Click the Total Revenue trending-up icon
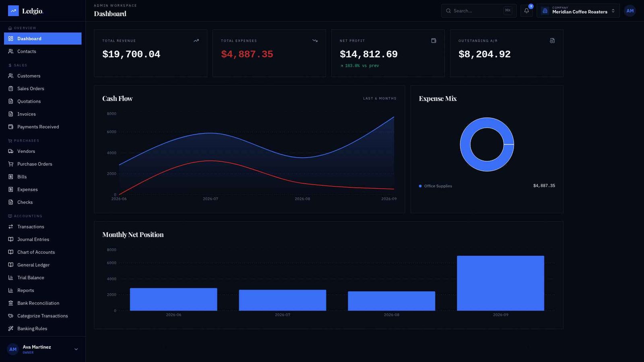The image size is (644, 362). point(196,41)
